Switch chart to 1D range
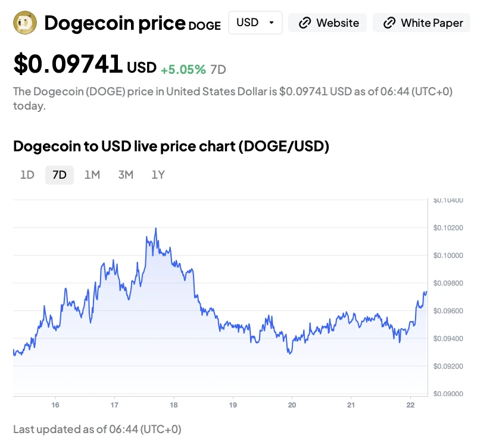This screenshot has height=448, width=493. click(27, 175)
